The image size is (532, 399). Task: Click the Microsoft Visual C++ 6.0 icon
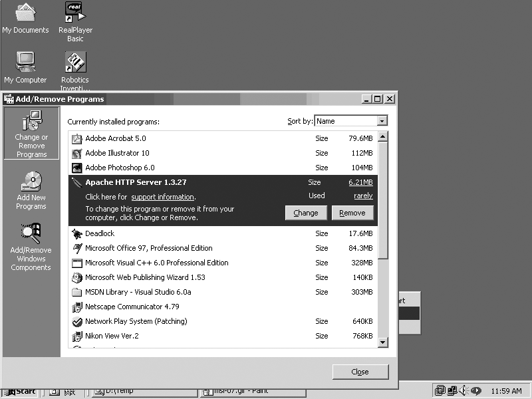tap(77, 263)
